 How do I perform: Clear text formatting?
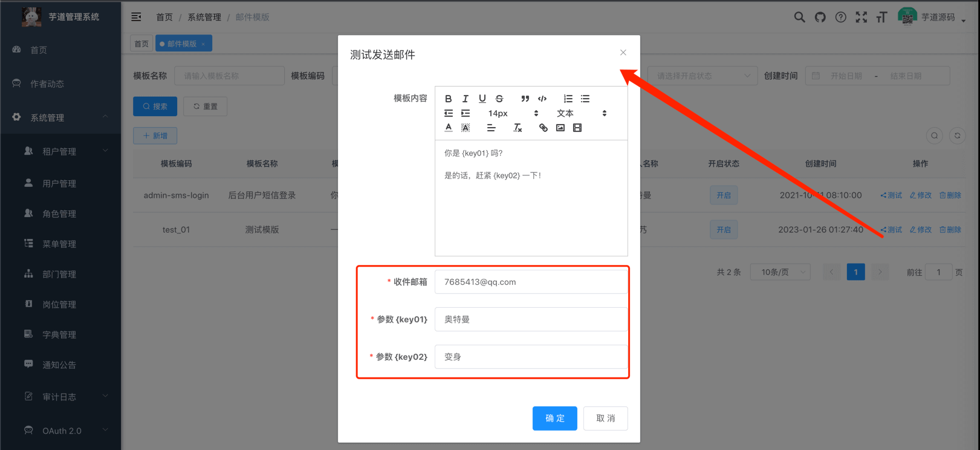518,128
